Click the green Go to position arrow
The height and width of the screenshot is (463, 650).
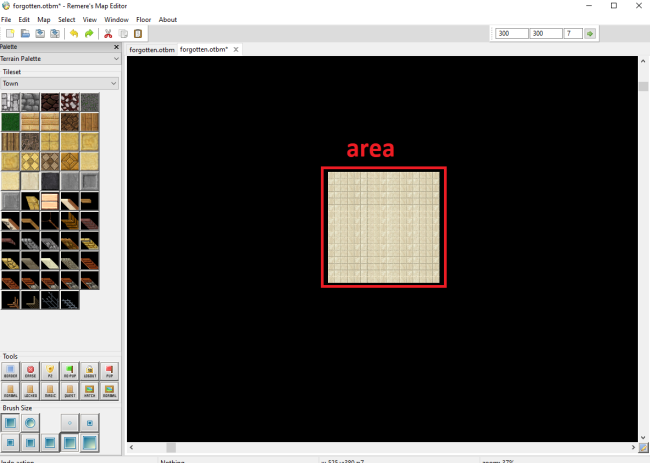coord(590,33)
